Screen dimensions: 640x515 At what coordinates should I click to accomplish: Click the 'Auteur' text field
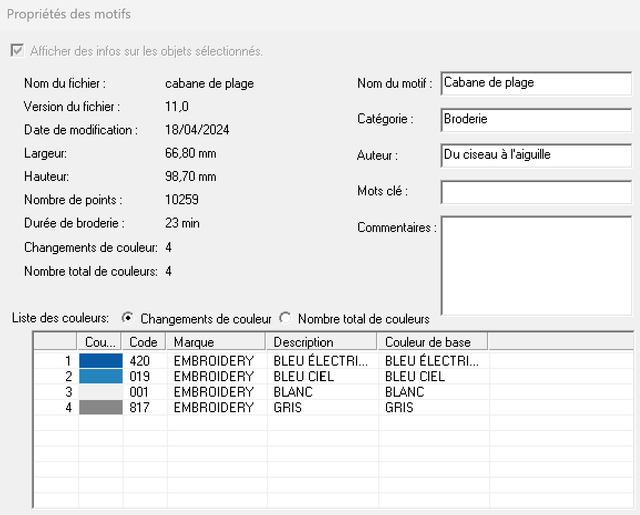point(535,155)
